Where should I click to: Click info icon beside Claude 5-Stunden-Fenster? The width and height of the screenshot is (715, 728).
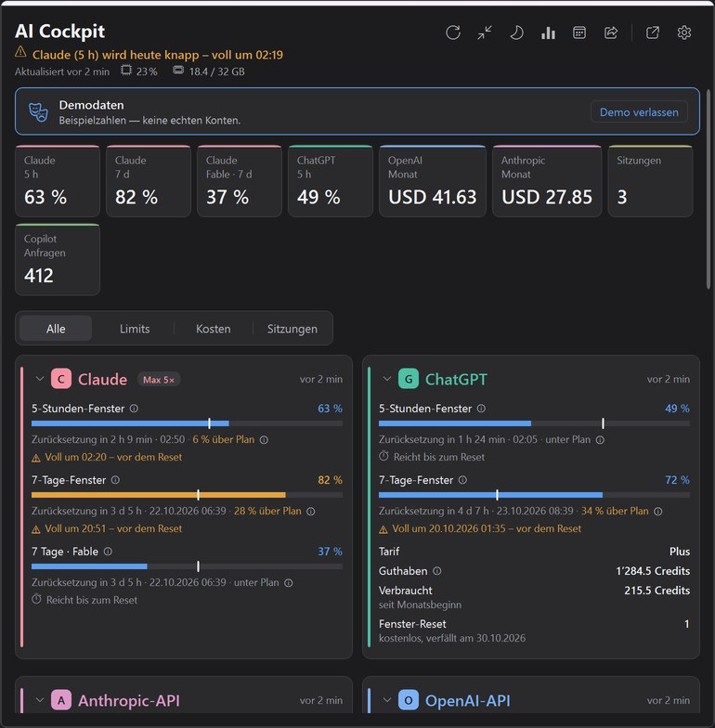point(134,409)
